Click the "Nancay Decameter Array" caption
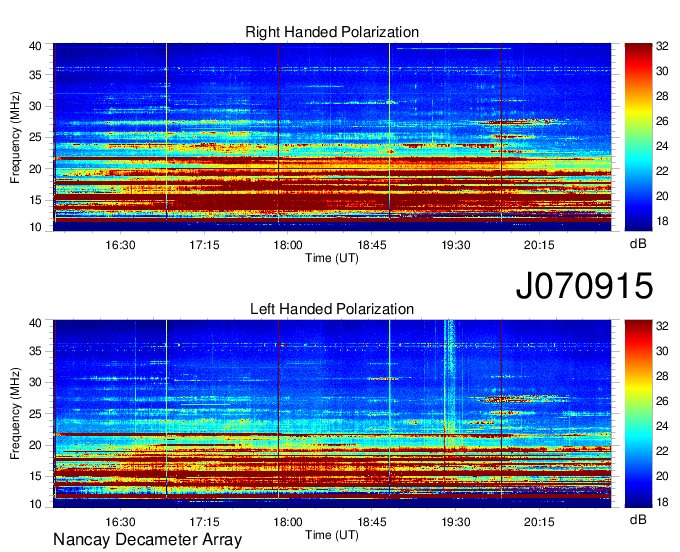The width and height of the screenshot is (680, 552). [x=147, y=540]
